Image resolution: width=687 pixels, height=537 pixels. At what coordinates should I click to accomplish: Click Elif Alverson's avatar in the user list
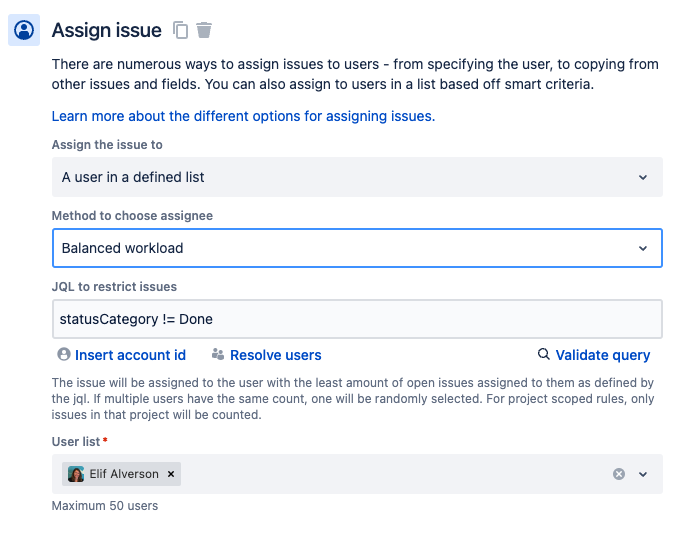click(76, 474)
